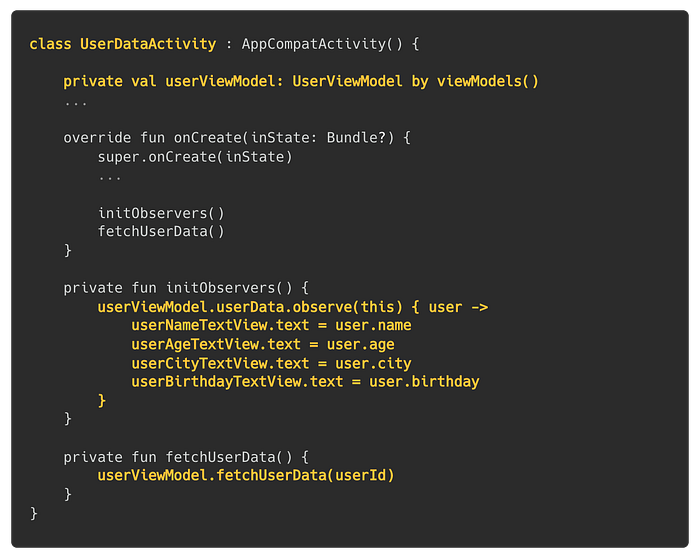700x558 pixels.
Task: Click the "super.onCreate(inState)" call
Action: click(195, 157)
